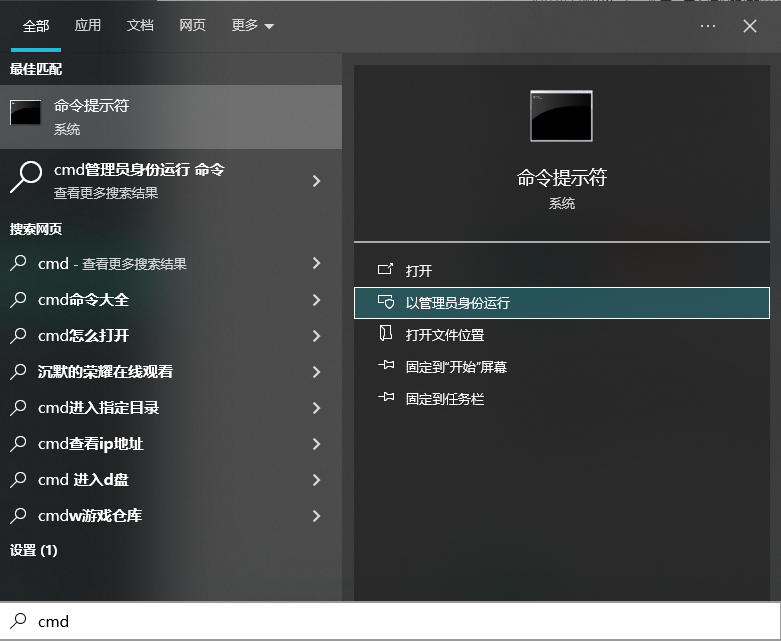This screenshot has width=781, height=641.
Task: Click the cmd 进入d盘 suggestion
Action: point(171,480)
